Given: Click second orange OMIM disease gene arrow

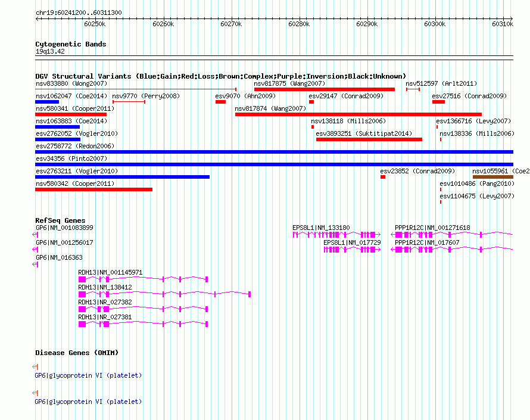Looking at the screenshot, I should pos(35,393).
